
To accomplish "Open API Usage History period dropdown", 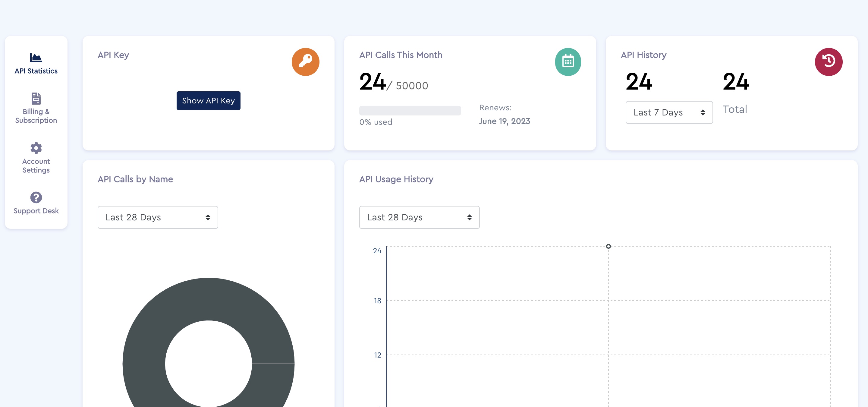I will click(x=419, y=217).
